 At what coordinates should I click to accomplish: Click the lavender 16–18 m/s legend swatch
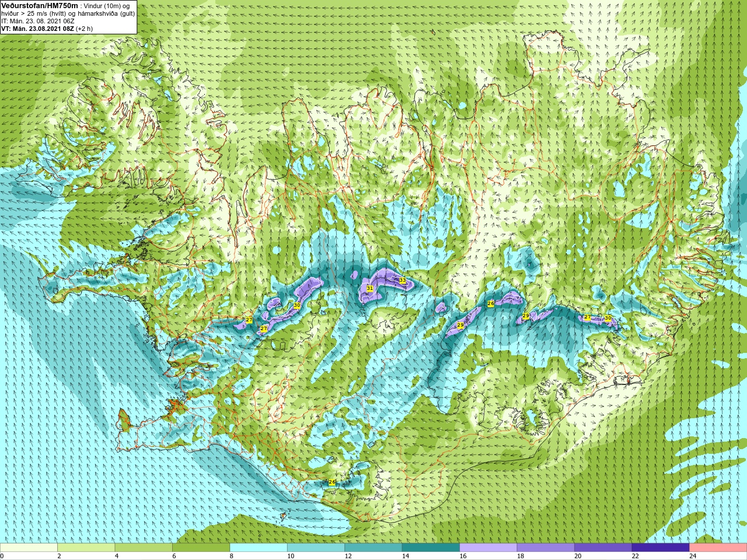[x=488, y=548]
